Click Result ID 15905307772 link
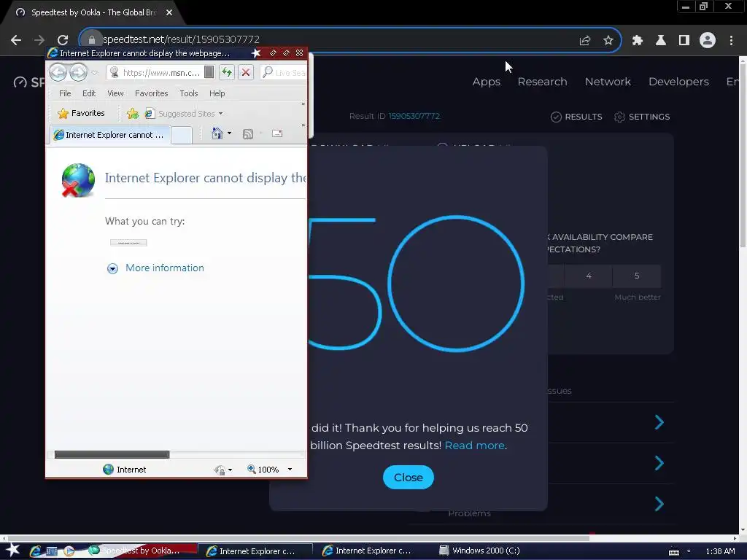747x560 pixels. 414,116
